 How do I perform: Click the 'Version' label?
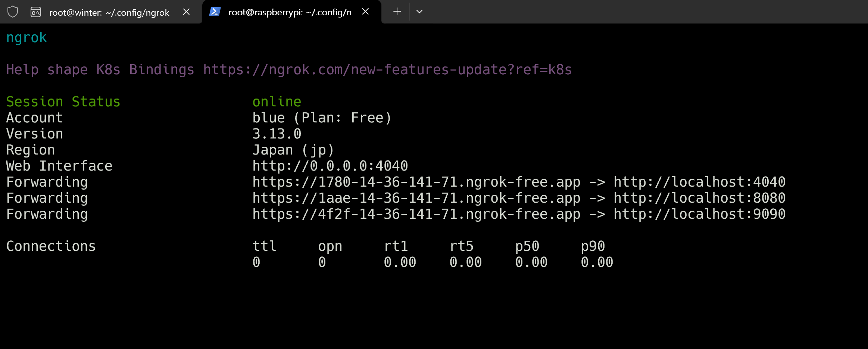(x=34, y=134)
